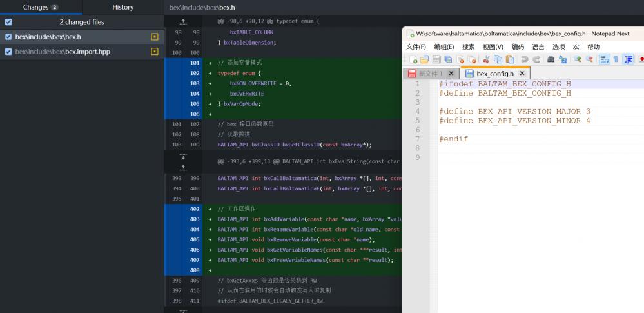Open the 文件(F) menu
This screenshot has width=644, height=313.
(416, 46)
